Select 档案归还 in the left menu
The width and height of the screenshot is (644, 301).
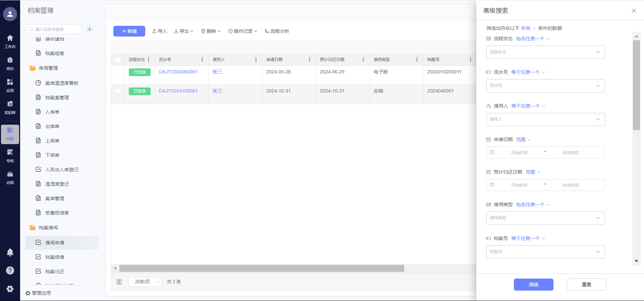[x=55, y=272]
